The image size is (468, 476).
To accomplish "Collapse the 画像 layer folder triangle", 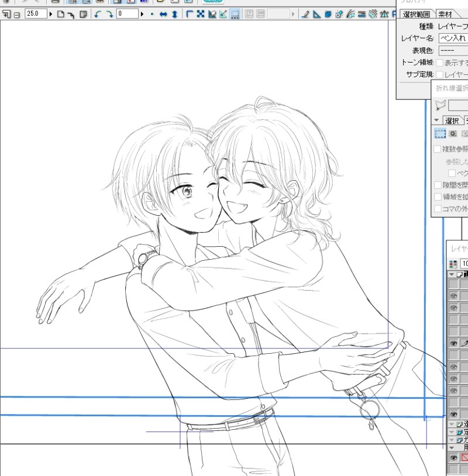I will 452,274.
